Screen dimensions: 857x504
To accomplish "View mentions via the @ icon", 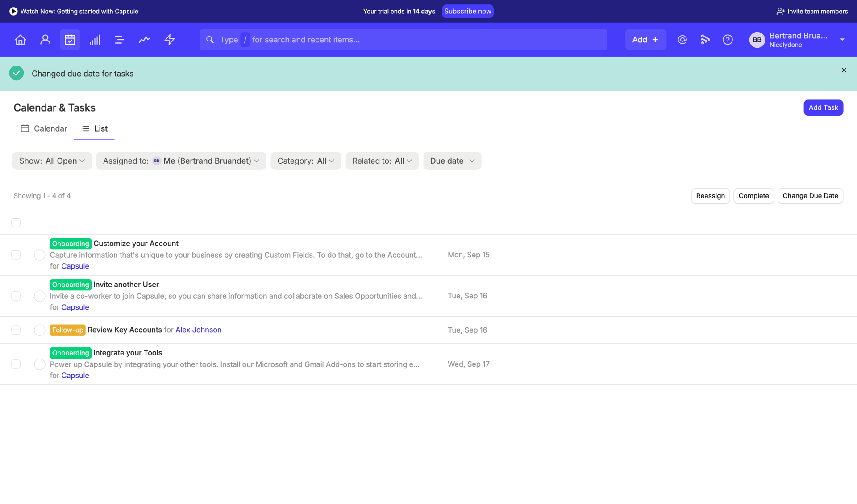I will coord(682,39).
